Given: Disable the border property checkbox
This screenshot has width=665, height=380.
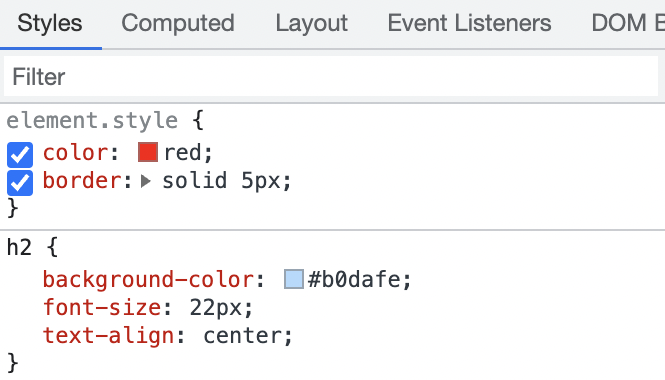Looking at the screenshot, I should click(20, 183).
